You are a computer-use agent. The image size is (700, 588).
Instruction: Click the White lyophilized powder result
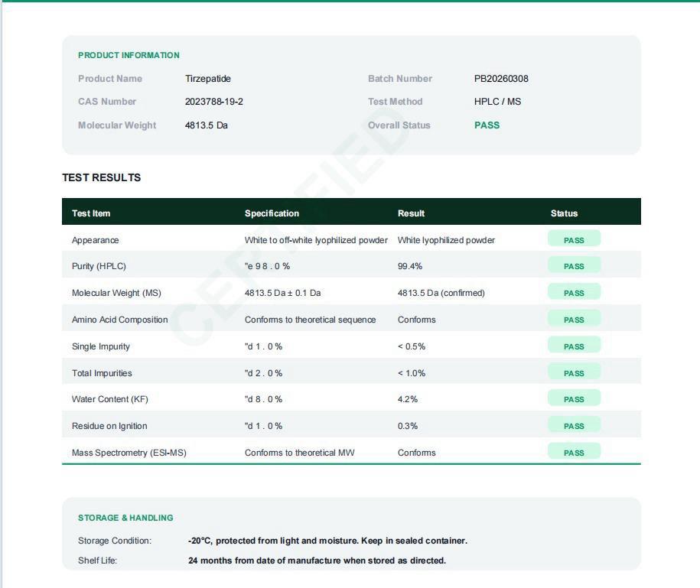click(x=447, y=240)
